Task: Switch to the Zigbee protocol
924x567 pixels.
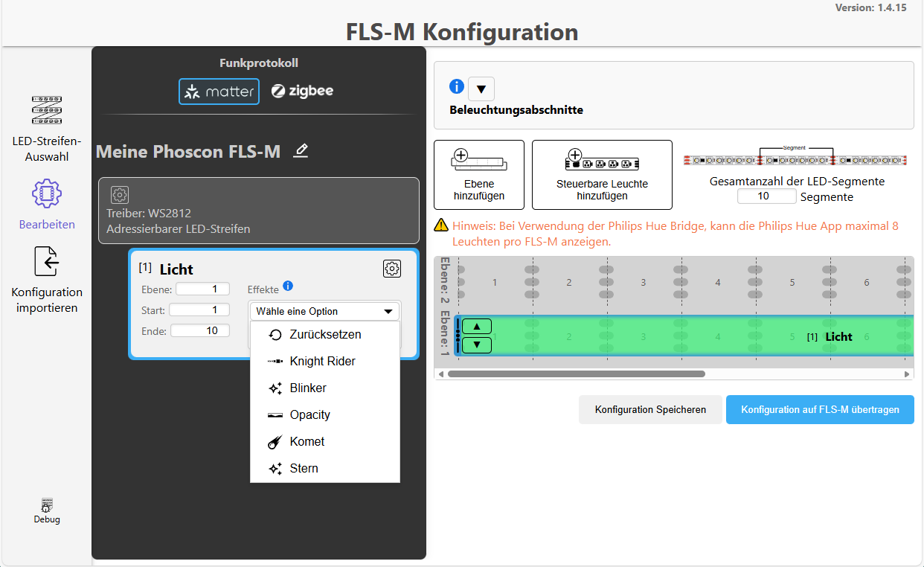Action: (302, 91)
